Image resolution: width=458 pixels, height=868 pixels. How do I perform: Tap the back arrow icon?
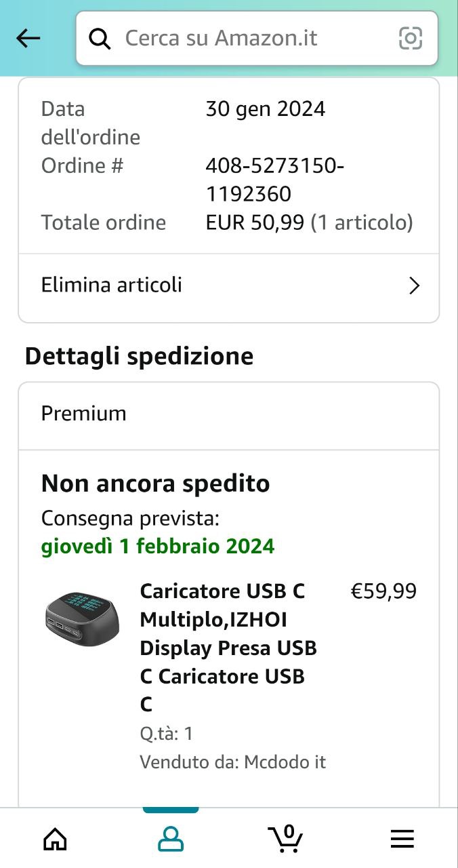28,39
